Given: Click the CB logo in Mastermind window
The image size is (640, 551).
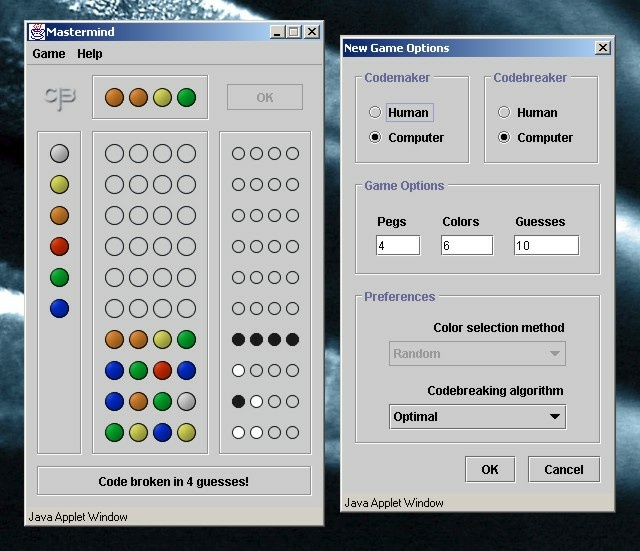Looking at the screenshot, I should coord(60,98).
